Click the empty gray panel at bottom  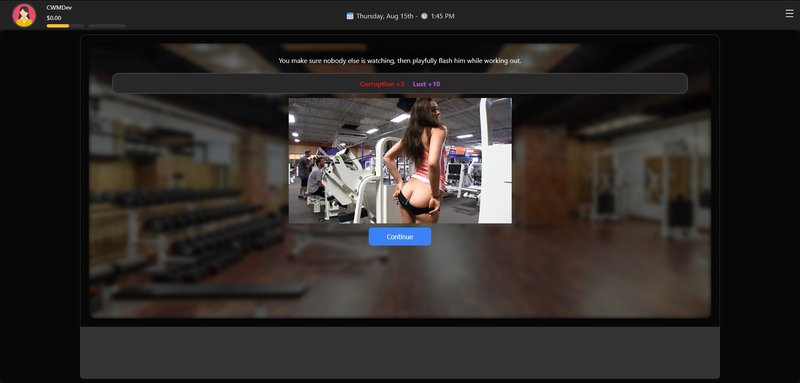click(400, 353)
